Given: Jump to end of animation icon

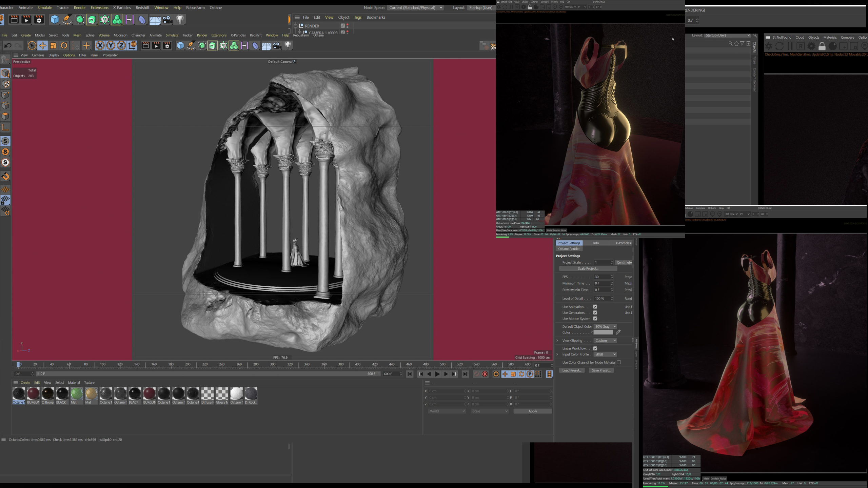Looking at the screenshot, I should (465, 374).
